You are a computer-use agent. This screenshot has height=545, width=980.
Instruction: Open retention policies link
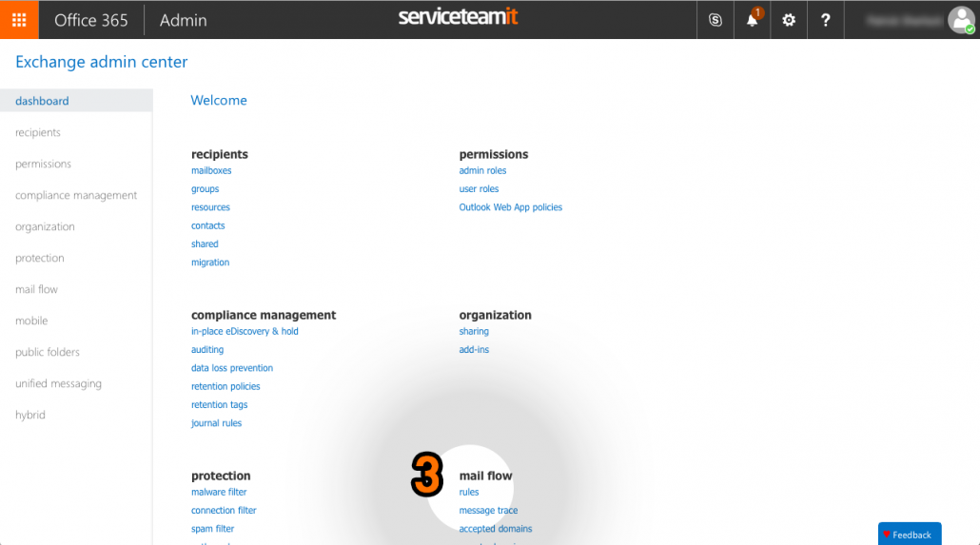tap(225, 386)
